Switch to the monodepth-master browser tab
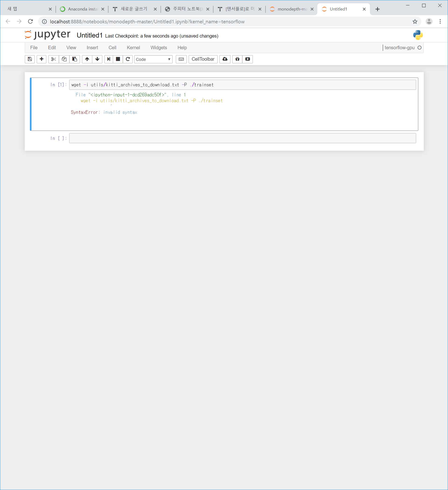The image size is (448, 490). tap(292, 9)
